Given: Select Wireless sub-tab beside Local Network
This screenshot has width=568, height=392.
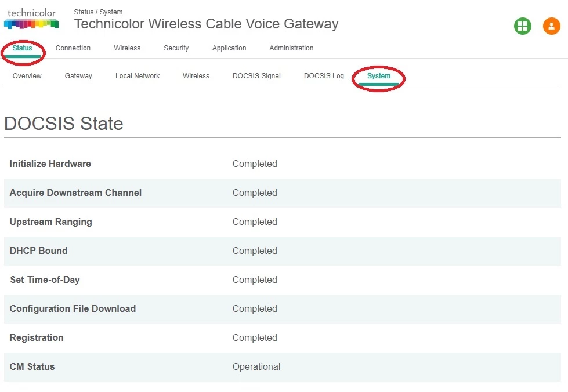Looking at the screenshot, I should [x=196, y=76].
